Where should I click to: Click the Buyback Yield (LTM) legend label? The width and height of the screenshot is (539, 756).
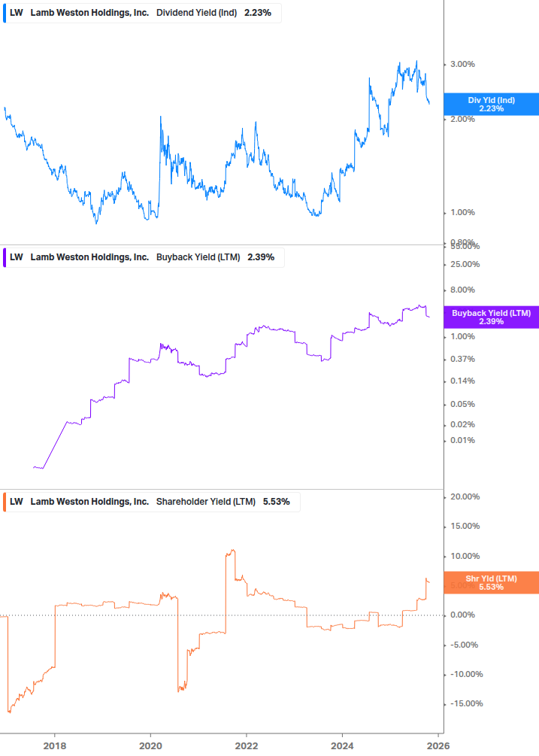[x=198, y=257]
